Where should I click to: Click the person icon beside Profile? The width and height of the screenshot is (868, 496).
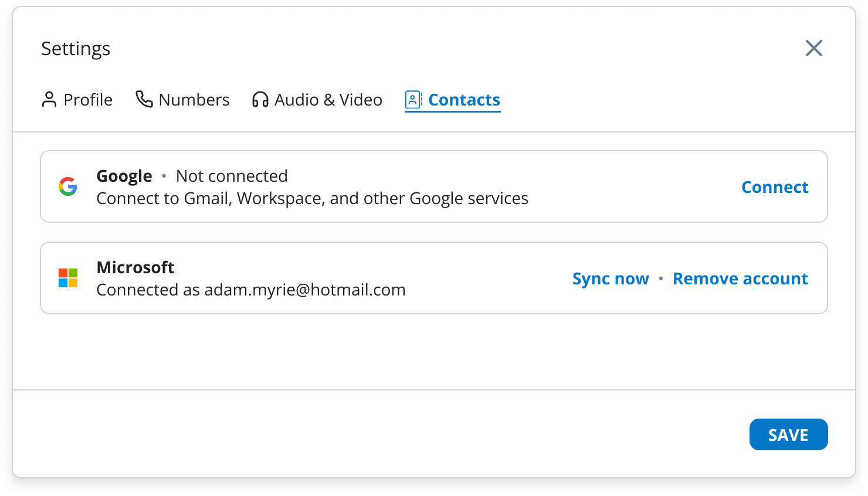[49, 100]
